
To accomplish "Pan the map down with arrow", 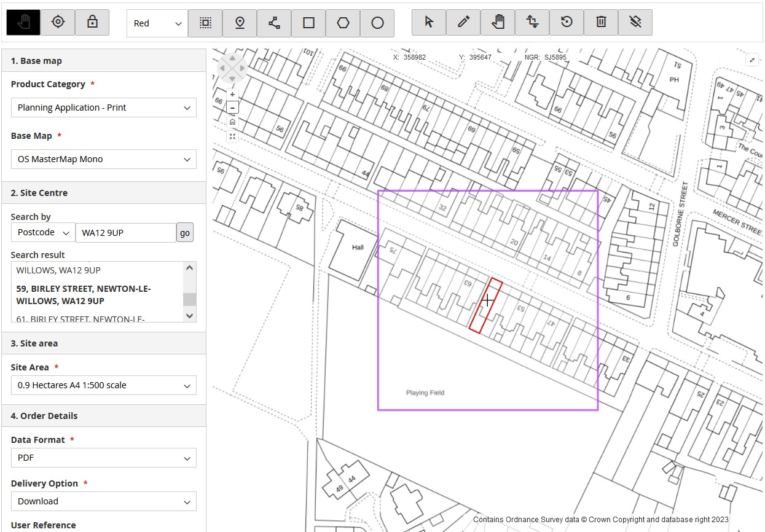I will pos(233,79).
